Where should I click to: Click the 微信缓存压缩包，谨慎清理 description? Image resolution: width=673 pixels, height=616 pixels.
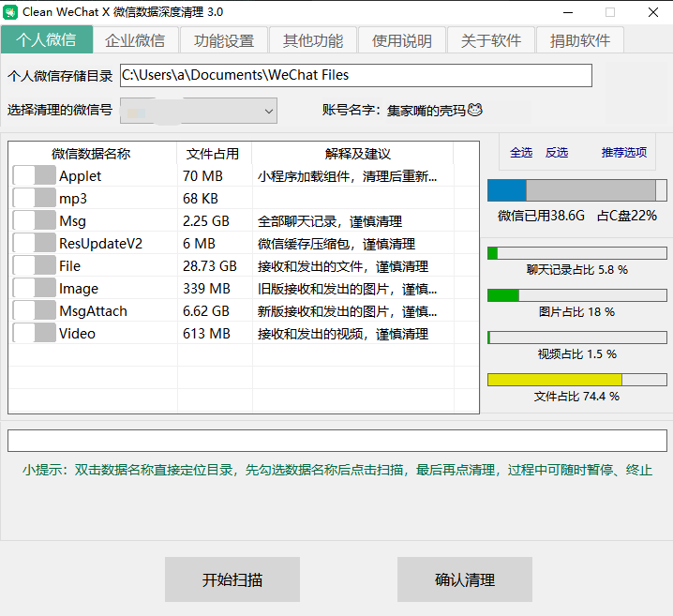[336, 244]
